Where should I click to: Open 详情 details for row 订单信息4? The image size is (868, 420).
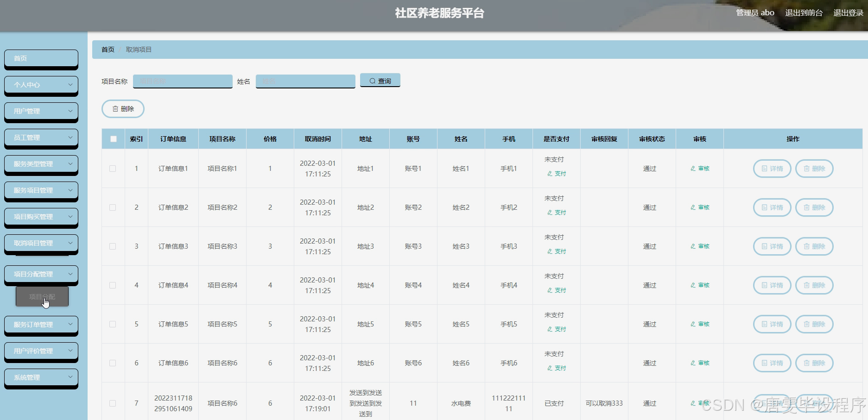[x=772, y=285]
